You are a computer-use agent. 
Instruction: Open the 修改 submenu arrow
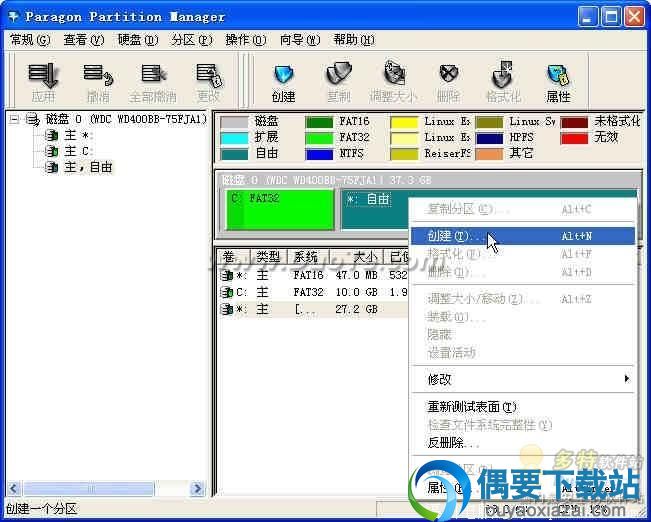coord(627,379)
